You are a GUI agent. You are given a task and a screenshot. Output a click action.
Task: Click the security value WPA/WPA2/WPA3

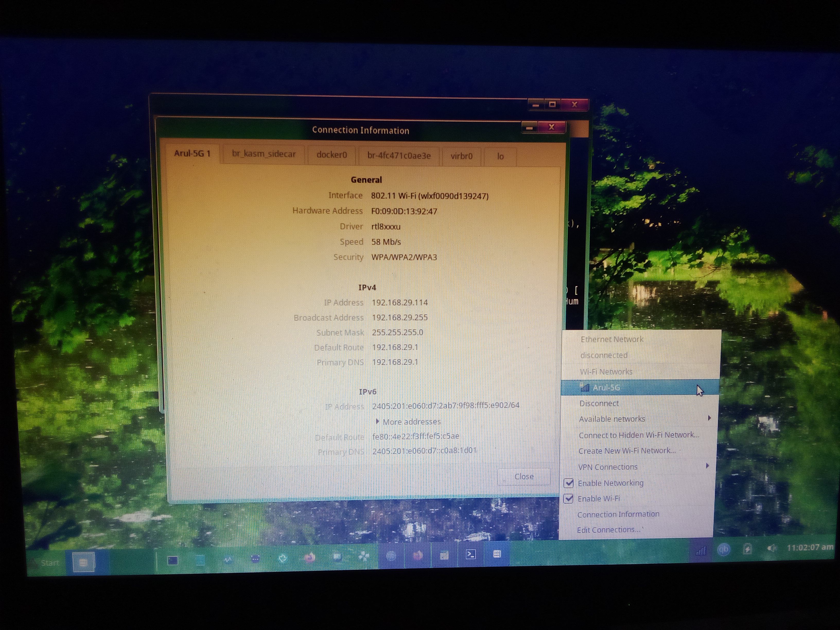coord(404,257)
